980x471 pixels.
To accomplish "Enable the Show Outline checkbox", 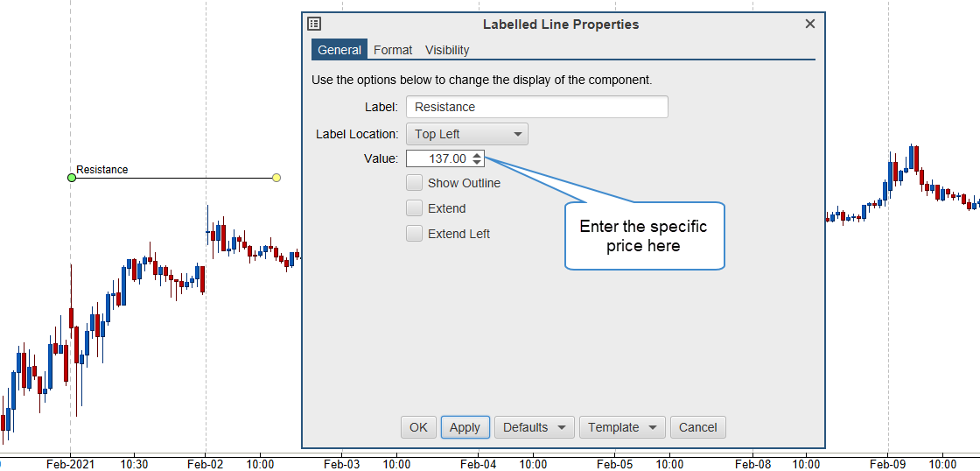I will [415, 183].
